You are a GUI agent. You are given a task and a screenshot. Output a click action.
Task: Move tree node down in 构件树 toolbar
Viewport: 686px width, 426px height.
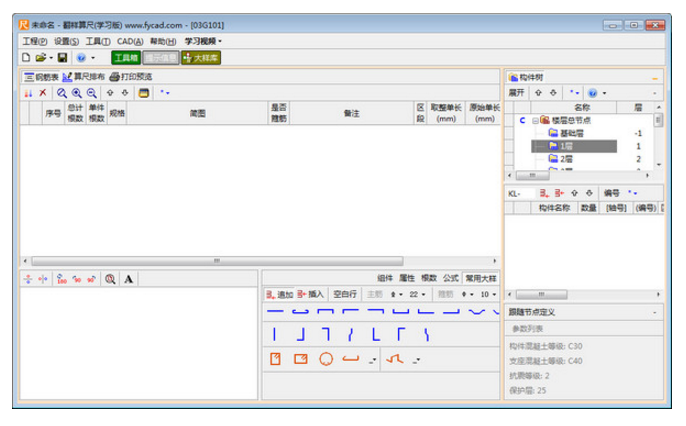click(553, 93)
